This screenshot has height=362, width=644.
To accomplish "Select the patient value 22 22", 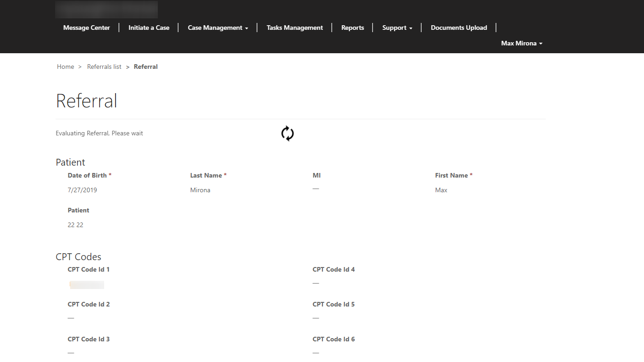I will pos(75,225).
